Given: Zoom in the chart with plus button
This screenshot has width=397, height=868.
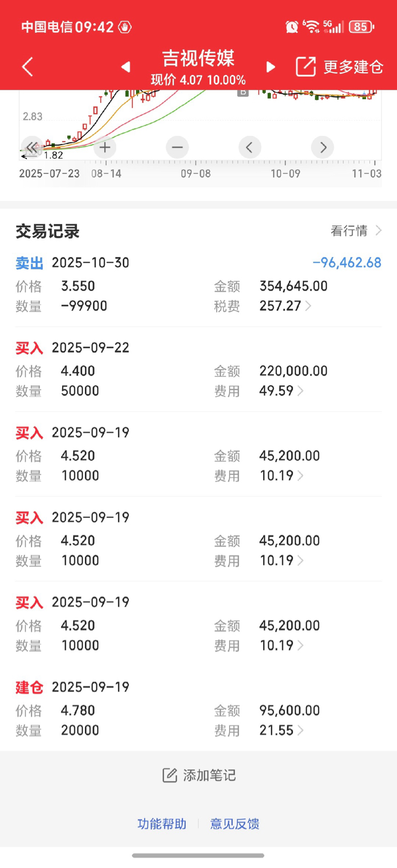Looking at the screenshot, I should point(105,148).
